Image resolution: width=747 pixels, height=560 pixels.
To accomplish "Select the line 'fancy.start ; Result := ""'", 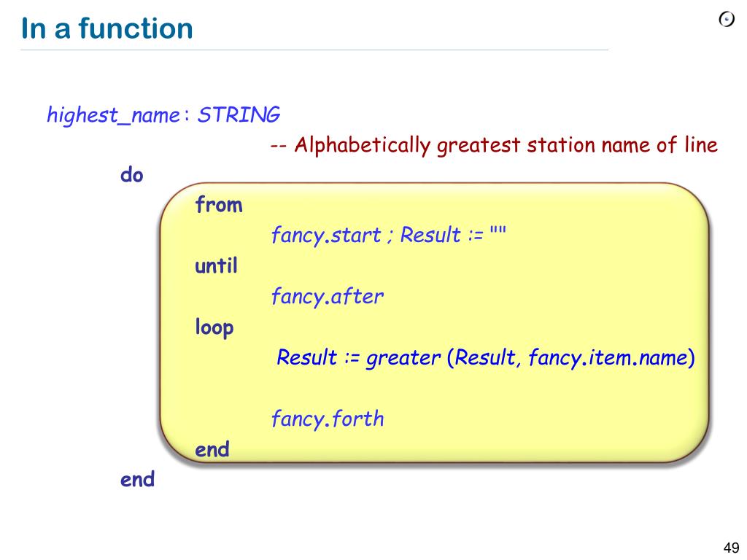I will [389, 235].
